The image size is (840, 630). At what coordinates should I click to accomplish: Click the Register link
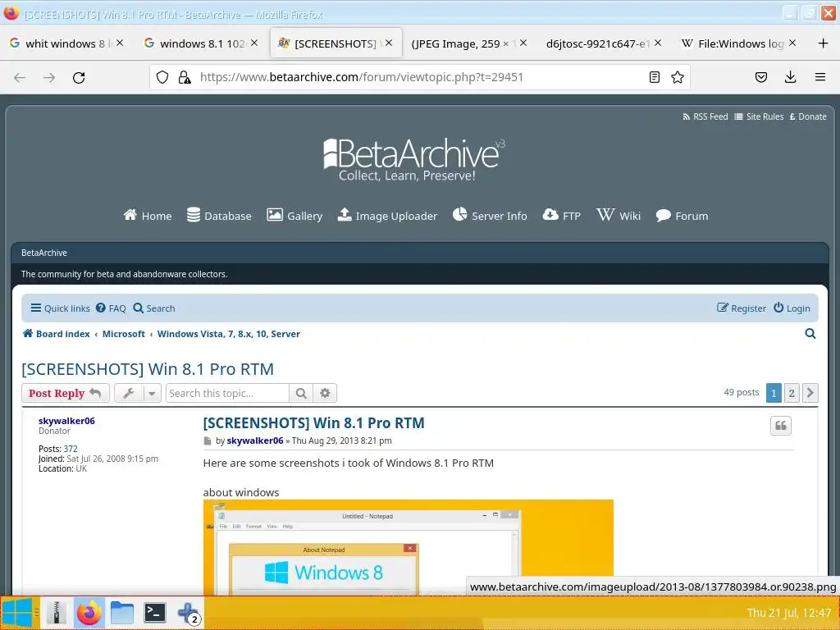click(x=742, y=308)
